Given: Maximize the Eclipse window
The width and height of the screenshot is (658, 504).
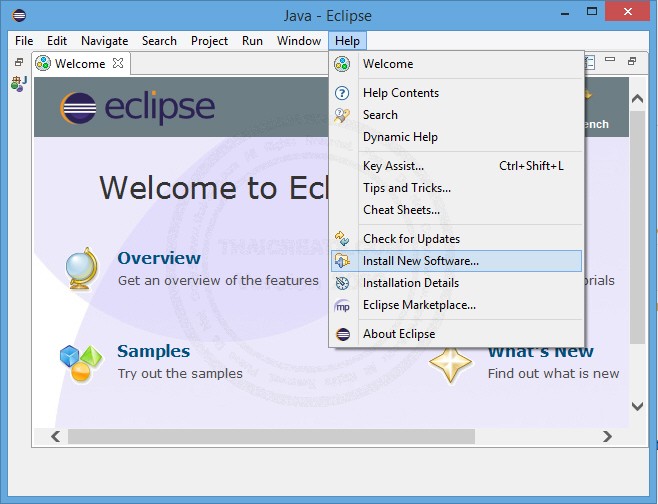Looking at the screenshot, I should click(x=592, y=12).
